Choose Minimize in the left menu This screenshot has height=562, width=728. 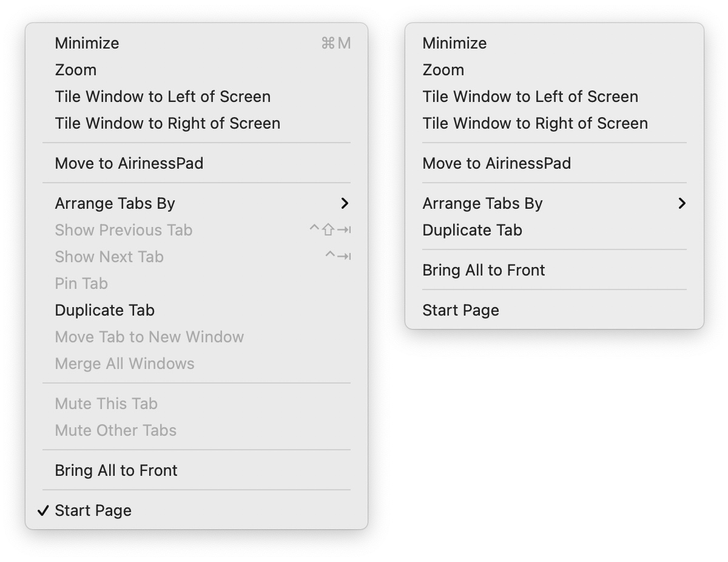[x=197, y=43]
